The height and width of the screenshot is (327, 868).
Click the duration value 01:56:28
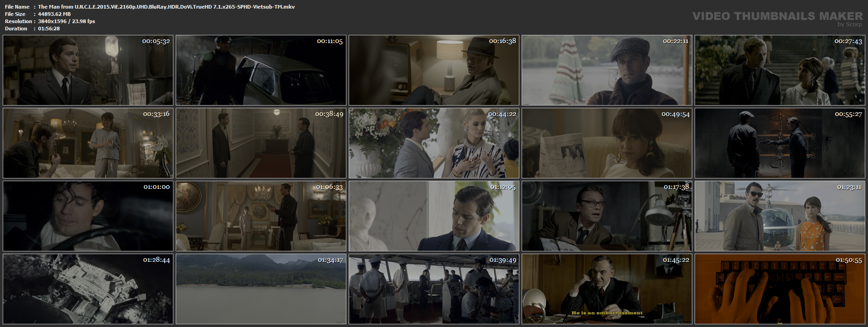point(49,29)
